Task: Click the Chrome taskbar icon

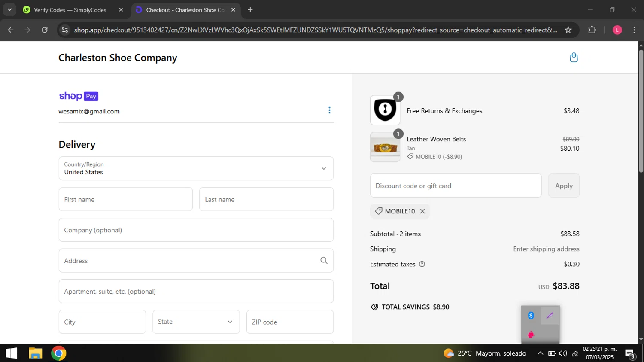Action: 58,353
